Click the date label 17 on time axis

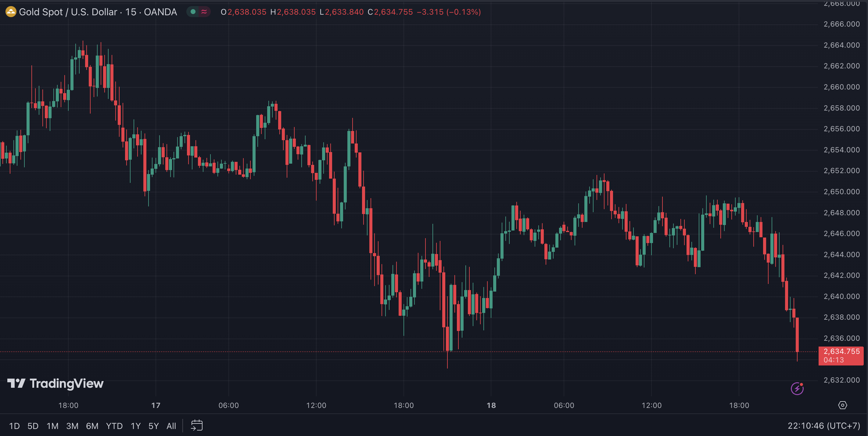156,405
